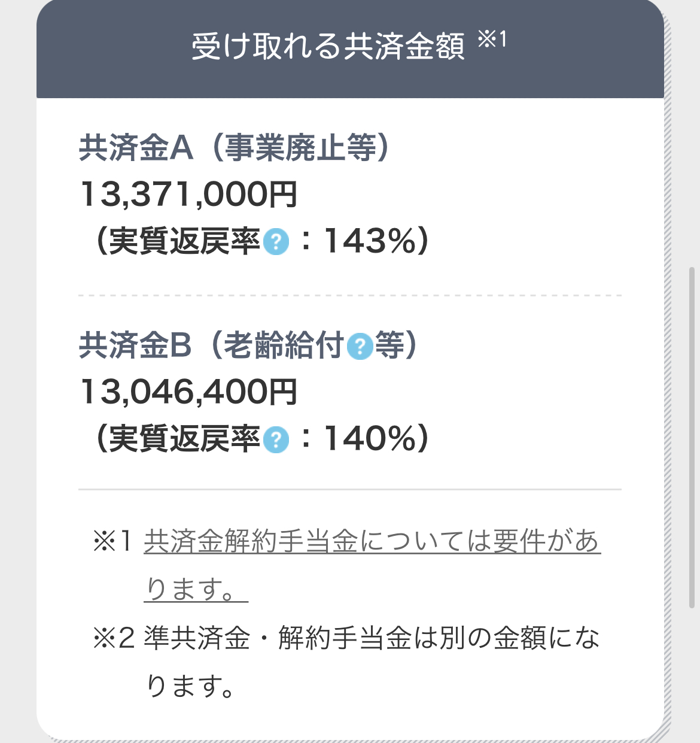Open the help icon next to 老齢給付
Screen dimensions: 700x743
pos(360,346)
